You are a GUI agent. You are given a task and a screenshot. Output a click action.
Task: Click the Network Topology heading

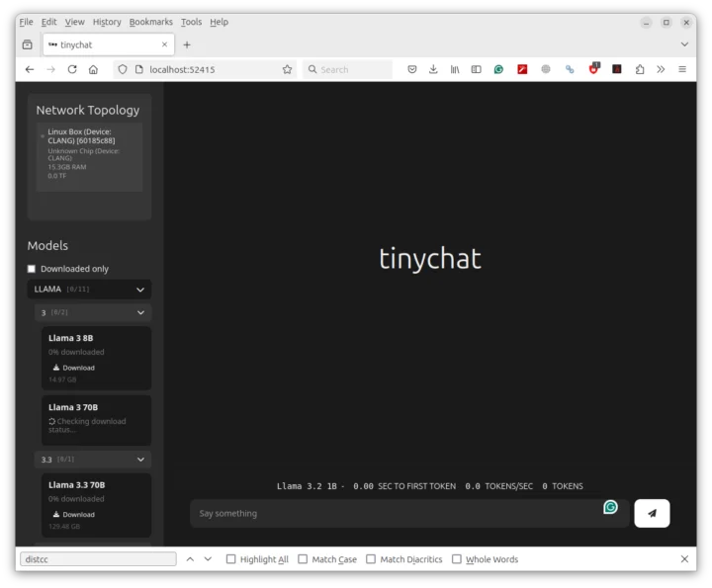(x=88, y=110)
